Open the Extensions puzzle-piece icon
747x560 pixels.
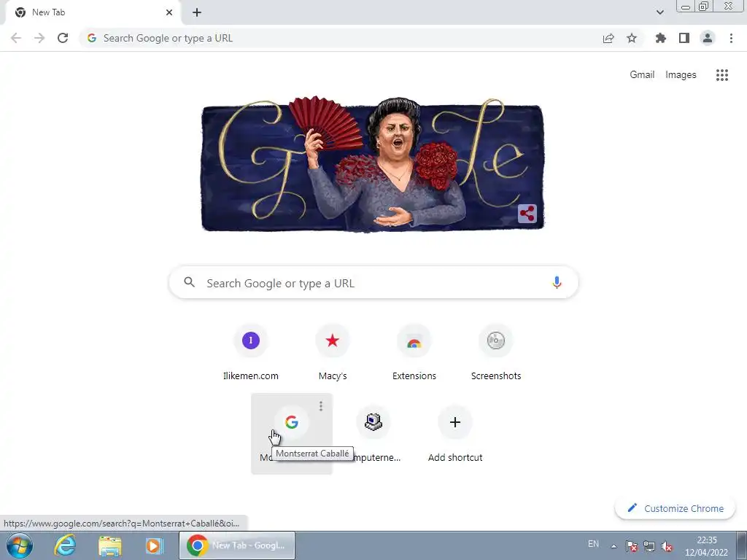tap(661, 38)
